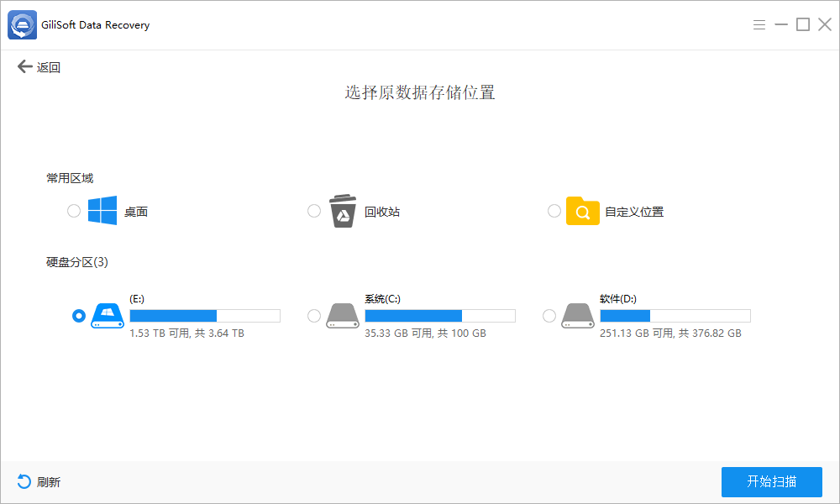
Task: Click the blue E: drive icon
Action: coord(108,316)
